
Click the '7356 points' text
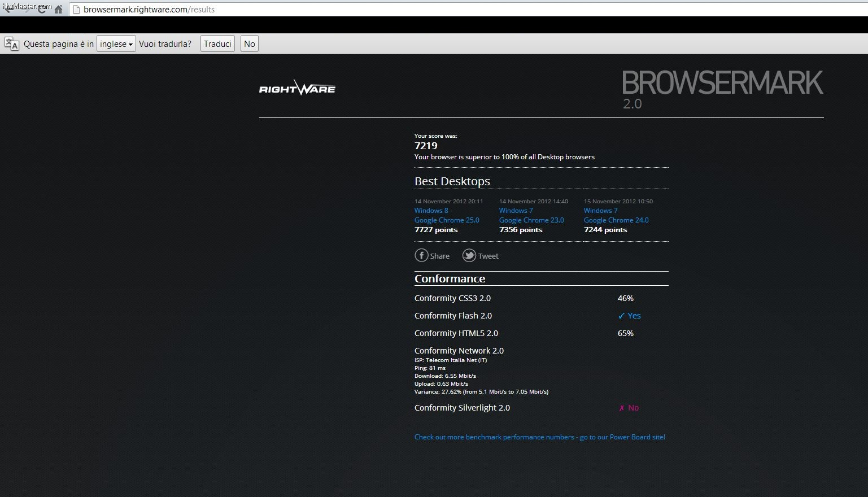coord(521,230)
